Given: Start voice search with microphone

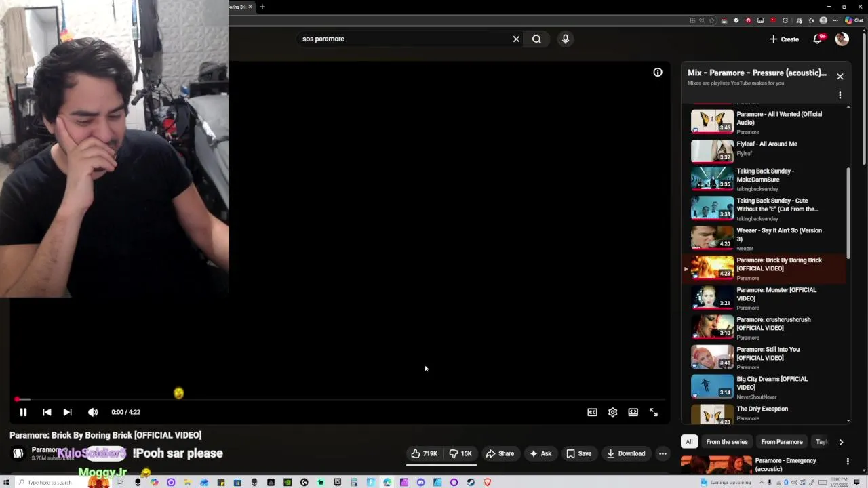Looking at the screenshot, I should (x=566, y=39).
